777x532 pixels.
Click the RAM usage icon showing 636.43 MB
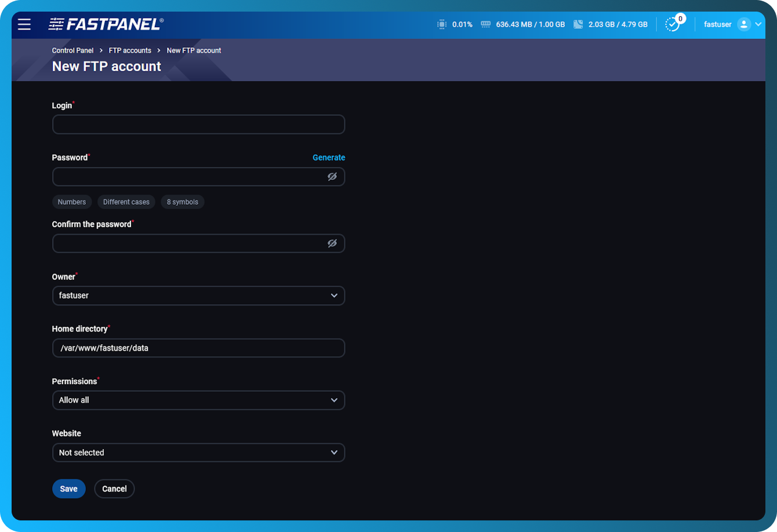click(485, 24)
